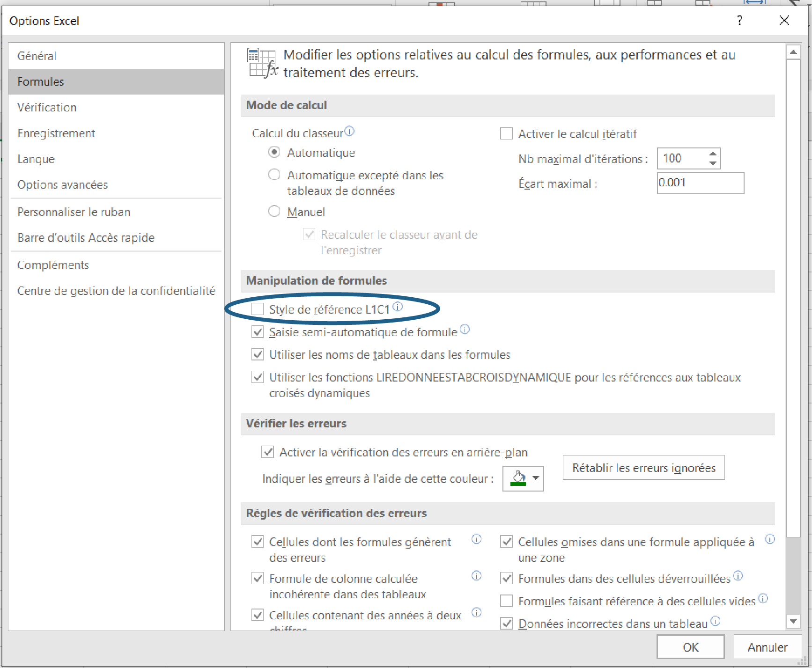Toggle Cellules contenant des années à deux chiffres

(258, 615)
